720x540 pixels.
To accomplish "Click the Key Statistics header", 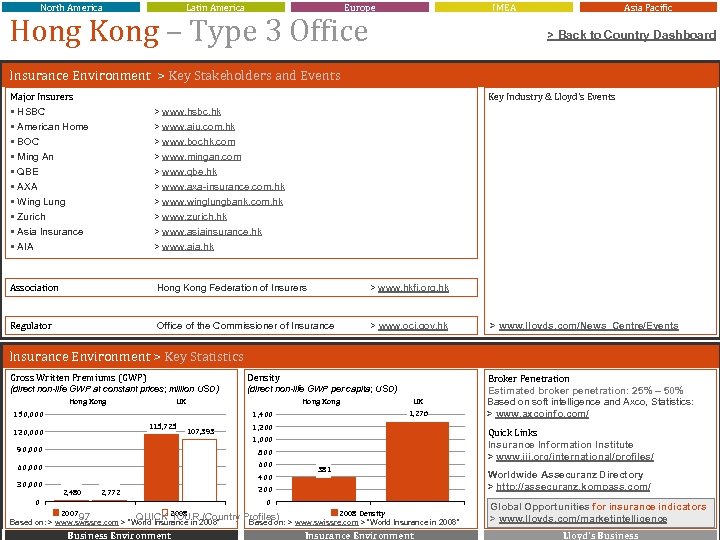I will [x=204, y=357].
